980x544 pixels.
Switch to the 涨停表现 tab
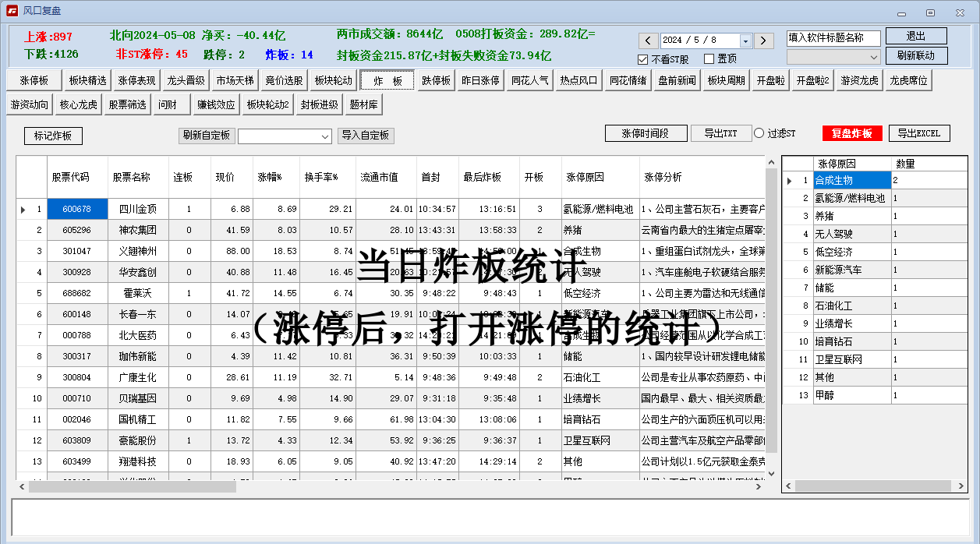(136, 80)
